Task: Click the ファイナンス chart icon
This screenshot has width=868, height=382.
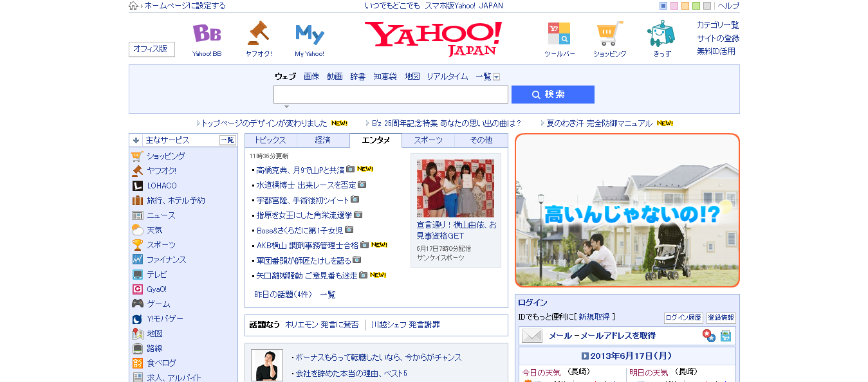Action: 137,260
